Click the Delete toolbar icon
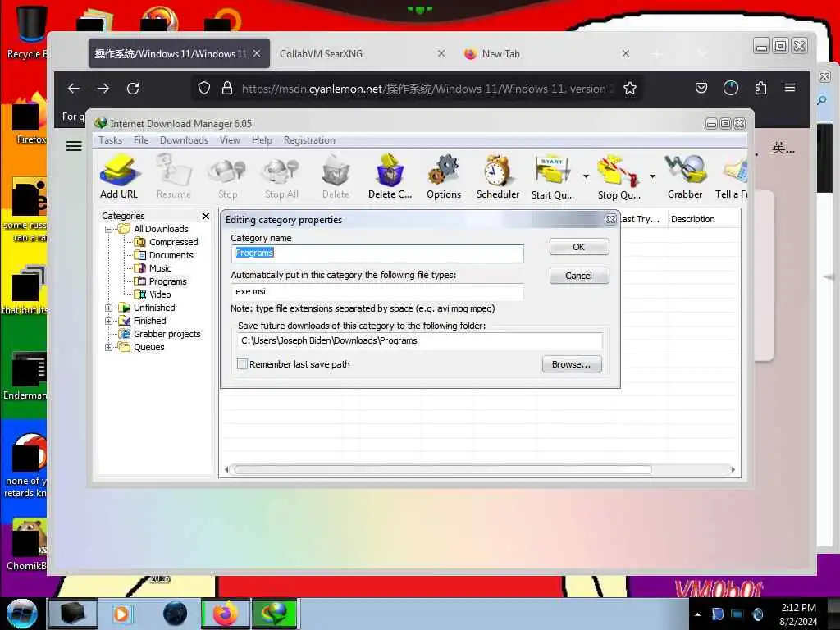Image resolution: width=840 pixels, height=630 pixels. point(336,177)
